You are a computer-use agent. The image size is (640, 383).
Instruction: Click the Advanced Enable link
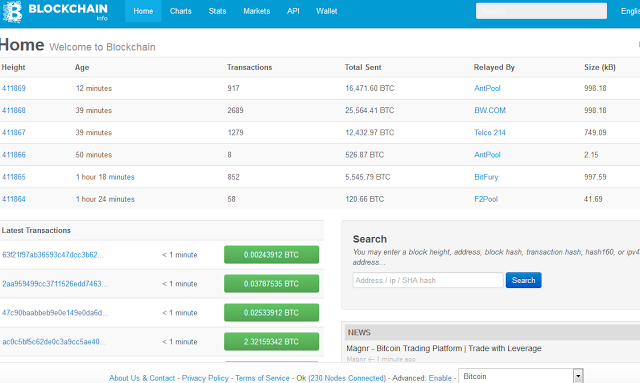[x=440, y=378]
